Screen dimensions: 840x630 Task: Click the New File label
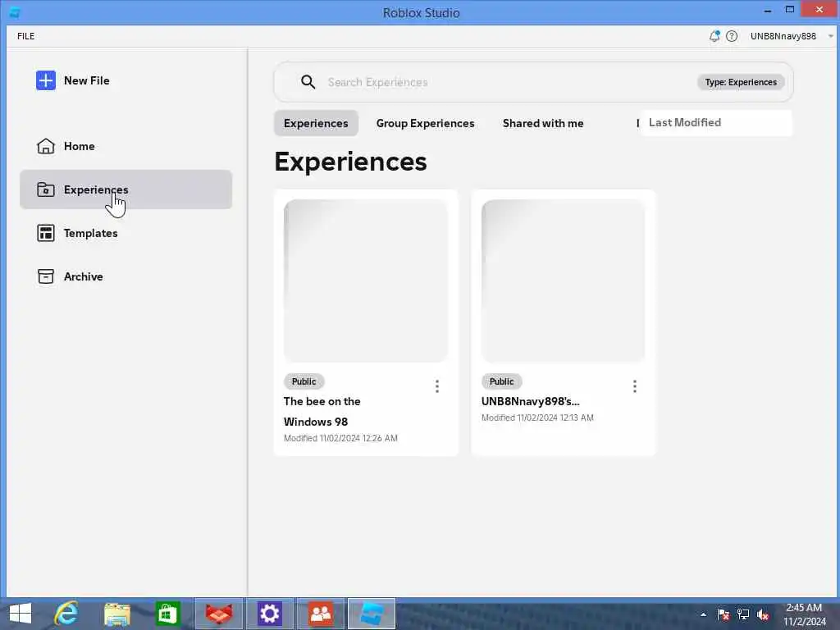(87, 80)
